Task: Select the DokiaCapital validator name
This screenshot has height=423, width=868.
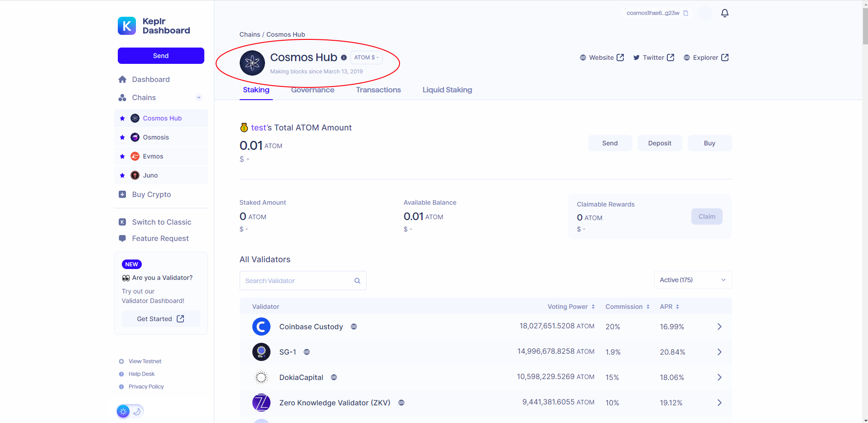Action: (x=301, y=377)
